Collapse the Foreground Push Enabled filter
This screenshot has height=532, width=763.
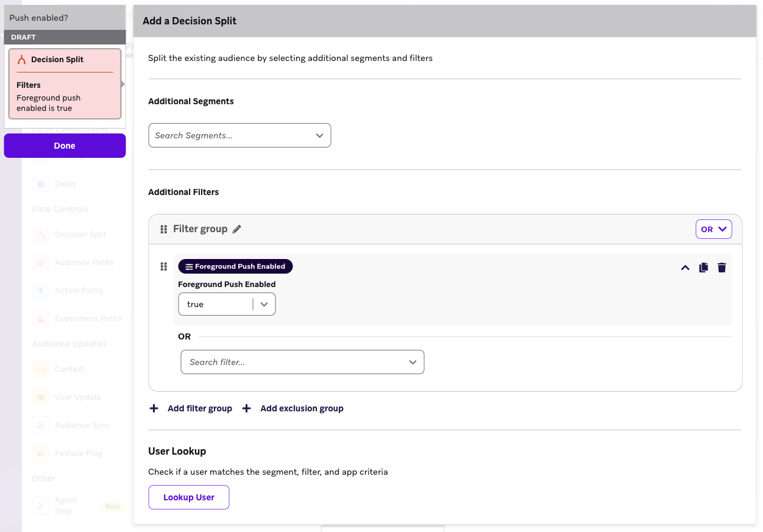685,268
